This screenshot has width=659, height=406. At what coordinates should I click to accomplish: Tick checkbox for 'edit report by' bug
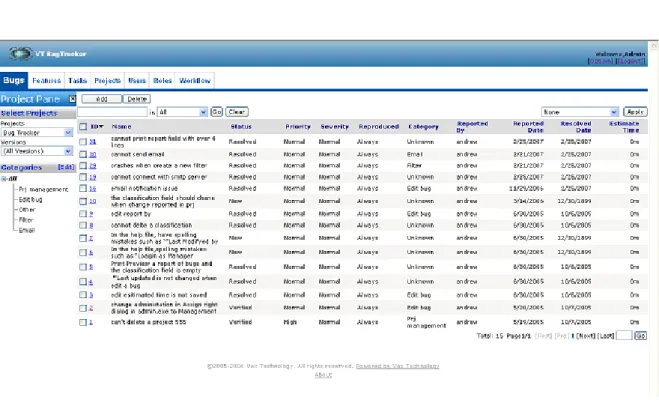[83, 214]
